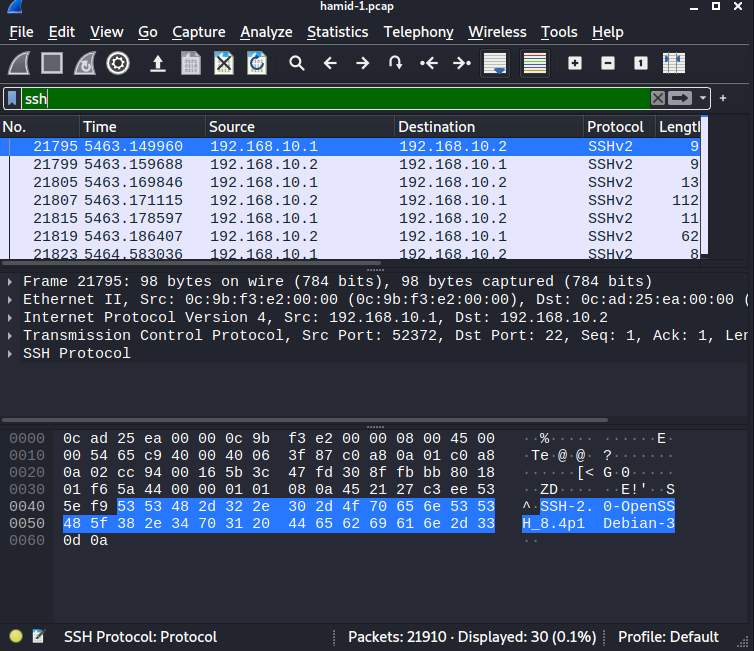The width and height of the screenshot is (754, 651).
Task: Click the zoom in plus icon
Action: pyautogui.click(x=575, y=63)
